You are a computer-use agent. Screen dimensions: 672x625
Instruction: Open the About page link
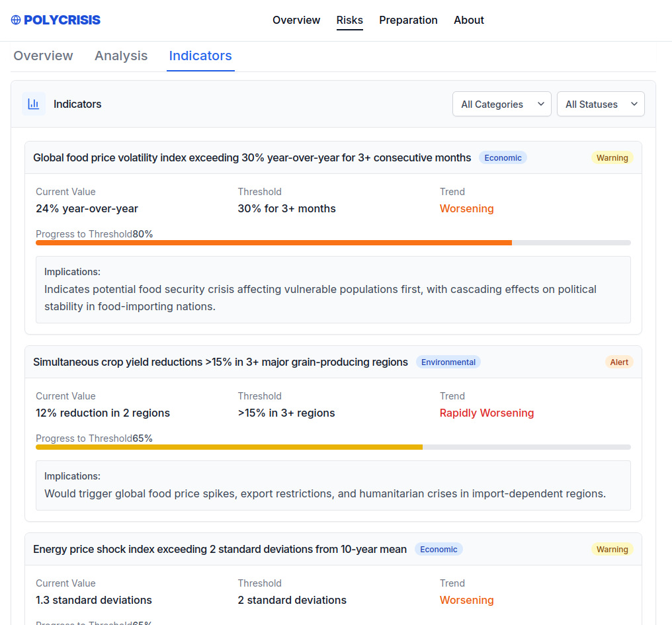pos(468,20)
